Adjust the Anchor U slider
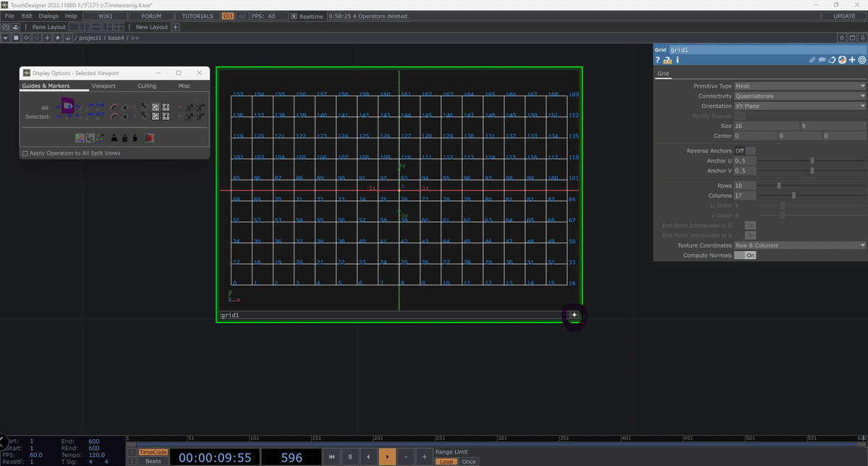The height and width of the screenshot is (466, 868). (x=812, y=161)
